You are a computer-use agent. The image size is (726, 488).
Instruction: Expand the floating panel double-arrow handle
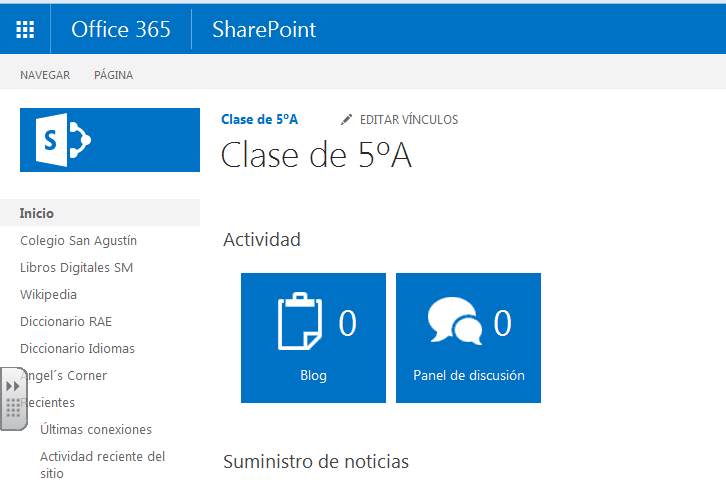point(13,386)
